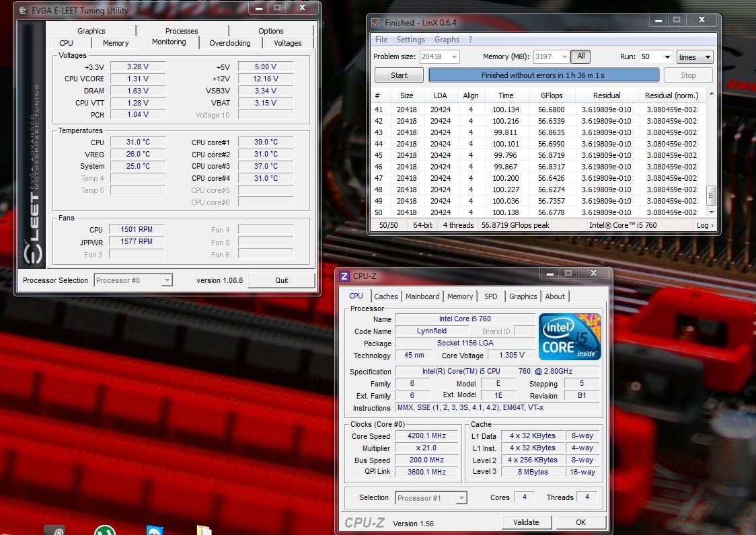Screen dimensions: 756x535
Task: Click the Quit button in E-LEET
Action: tap(282, 280)
